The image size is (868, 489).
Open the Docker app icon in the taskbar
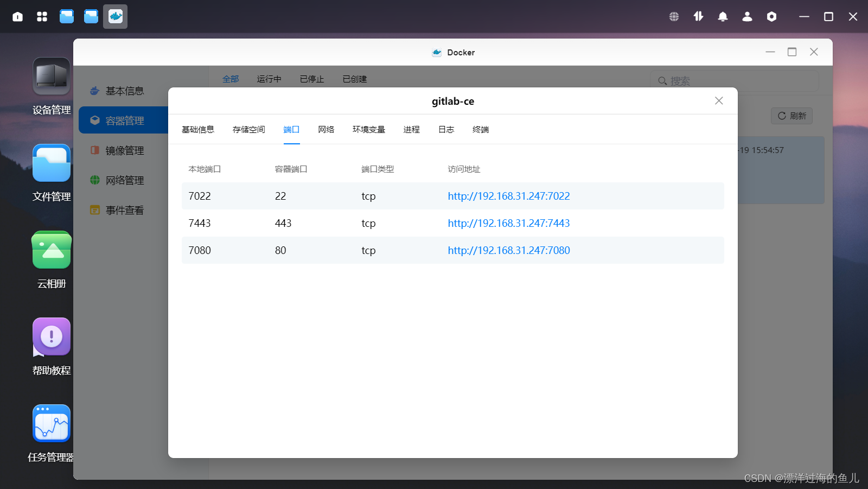click(114, 16)
